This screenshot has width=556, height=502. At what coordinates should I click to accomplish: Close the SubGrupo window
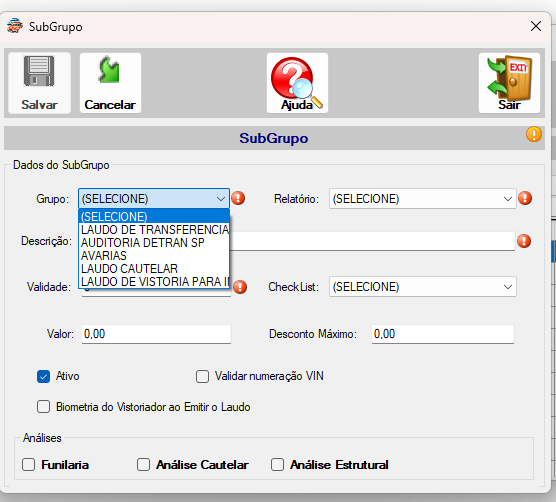(x=535, y=26)
